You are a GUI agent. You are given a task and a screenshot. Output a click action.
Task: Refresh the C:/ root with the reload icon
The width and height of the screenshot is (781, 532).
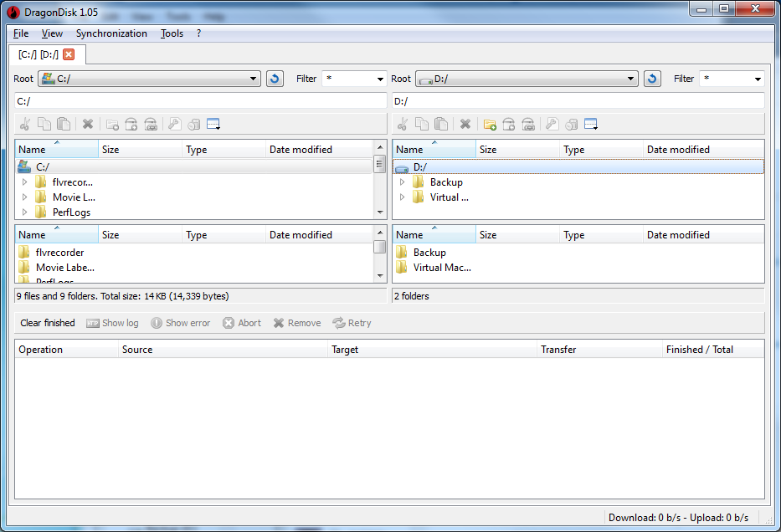click(x=275, y=79)
